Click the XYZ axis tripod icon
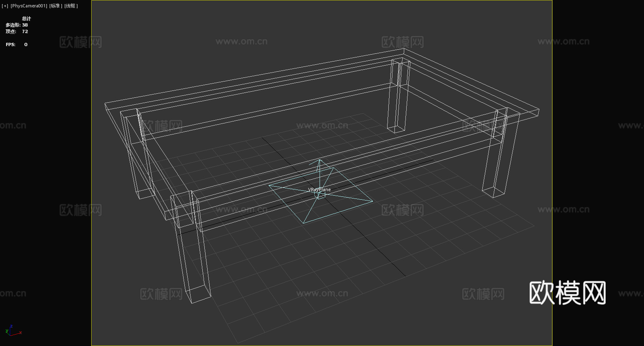Viewport: 644px width, 346px height. point(13,331)
